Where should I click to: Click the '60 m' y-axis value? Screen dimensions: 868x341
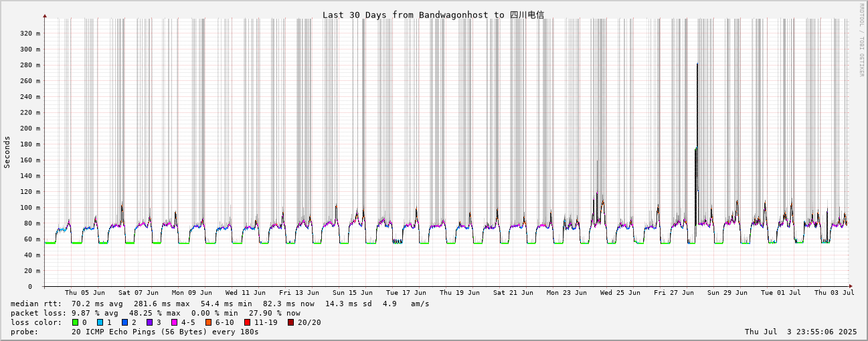(x=31, y=239)
